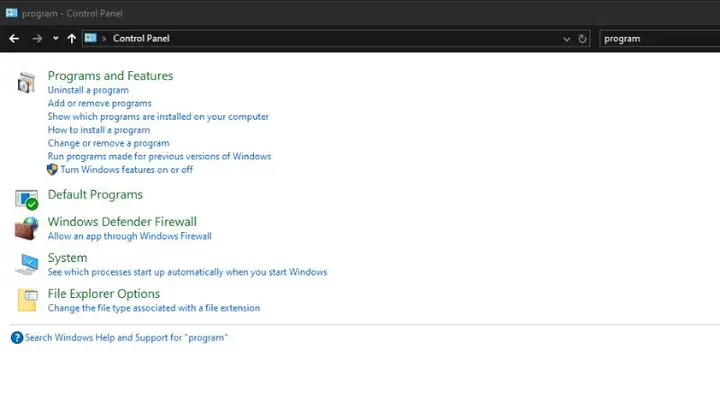Run programs made for previous Windows versions
The image size is (720, 405).
pos(159,157)
